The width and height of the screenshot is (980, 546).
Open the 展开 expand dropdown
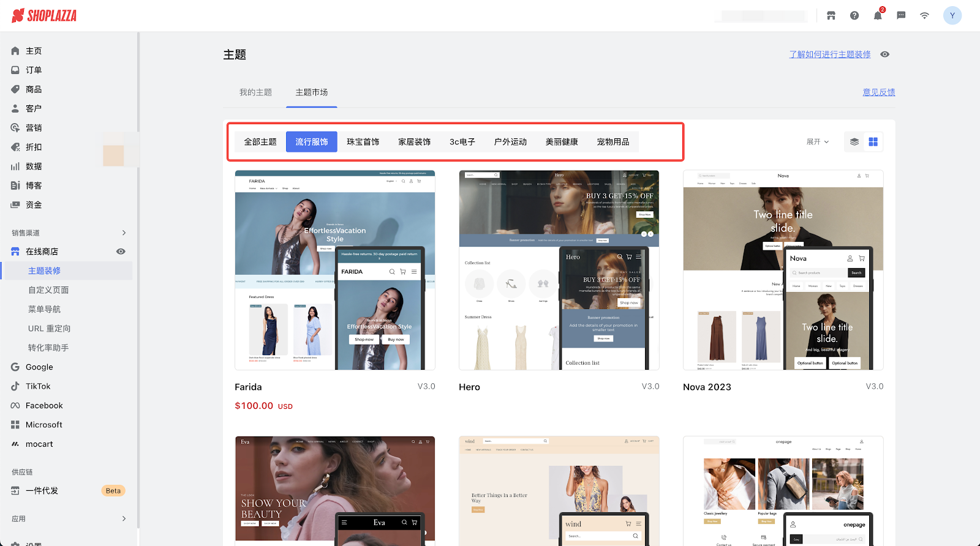(818, 142)
